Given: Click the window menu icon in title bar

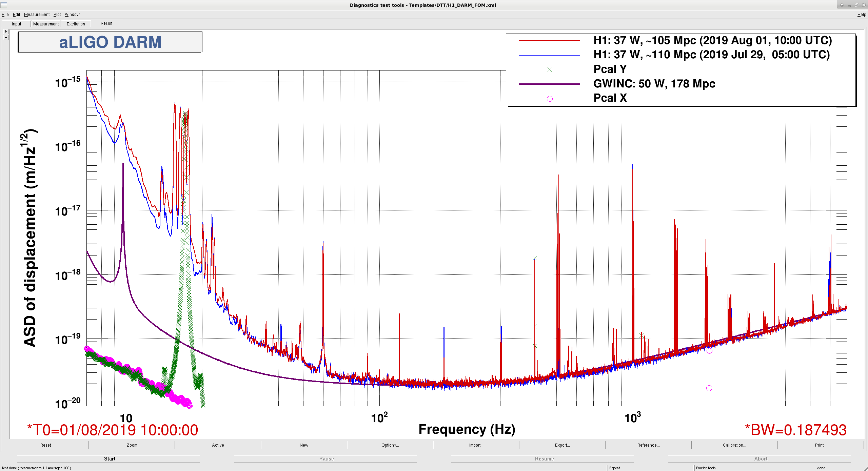Looking at the screenshot, I should tap(4, 5).
